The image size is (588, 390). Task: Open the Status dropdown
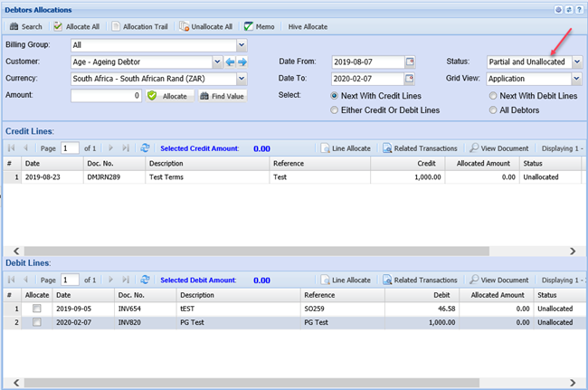click(x=576, y=62)
